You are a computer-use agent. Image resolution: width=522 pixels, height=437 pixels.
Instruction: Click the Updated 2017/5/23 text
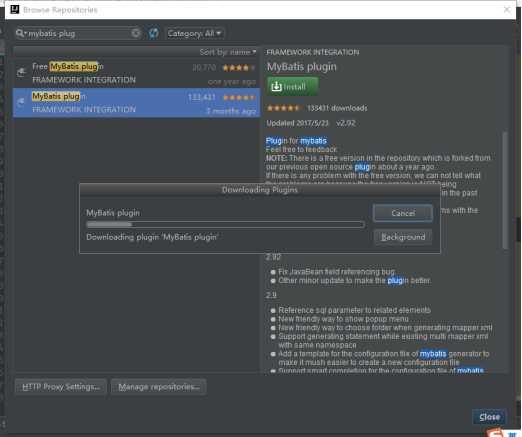click(x=297, y=123)
